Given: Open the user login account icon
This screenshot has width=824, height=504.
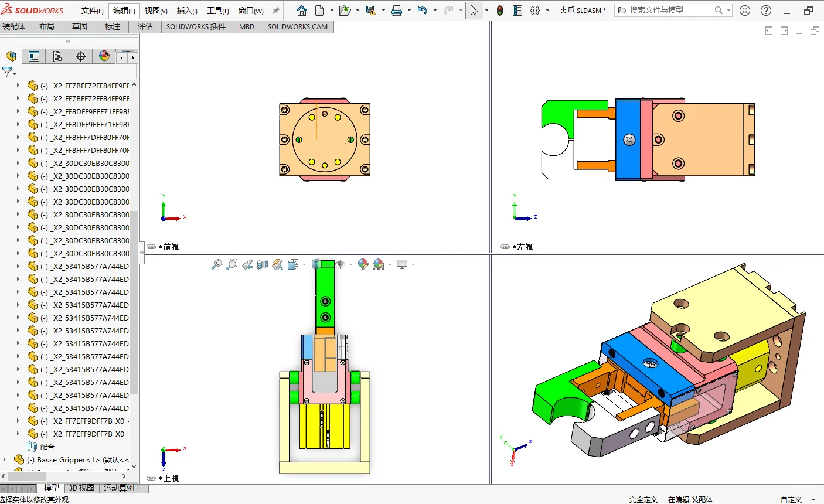Looking at the screenshot, I should tap(745, 11).
